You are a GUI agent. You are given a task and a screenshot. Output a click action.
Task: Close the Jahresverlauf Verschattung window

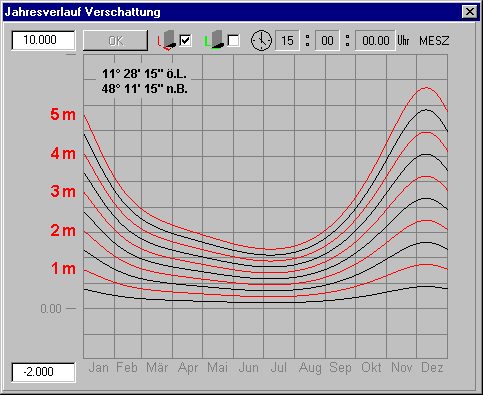tap(470, 12)
